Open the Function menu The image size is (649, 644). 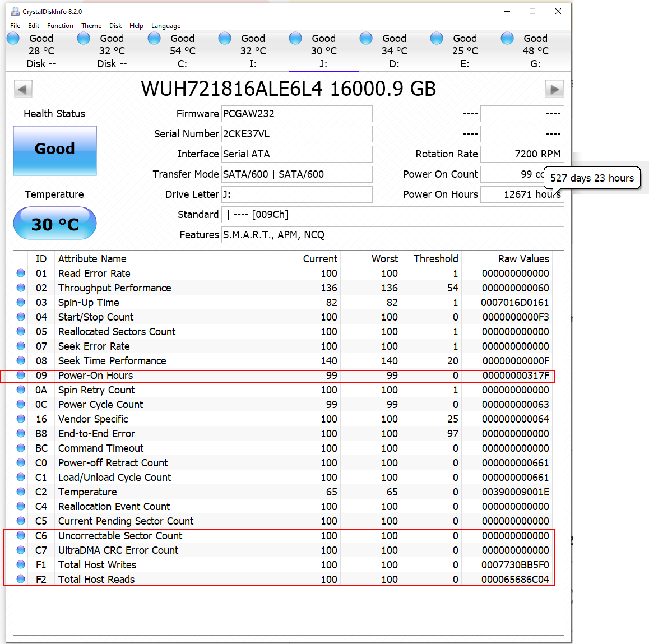click(60, 26)
